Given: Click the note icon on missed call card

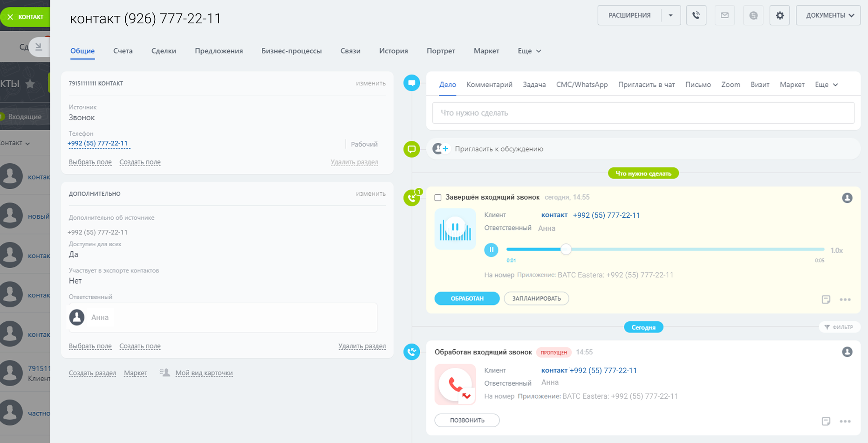Looking at the screenshot, I should pyautogui.click(x=826, y=421).
